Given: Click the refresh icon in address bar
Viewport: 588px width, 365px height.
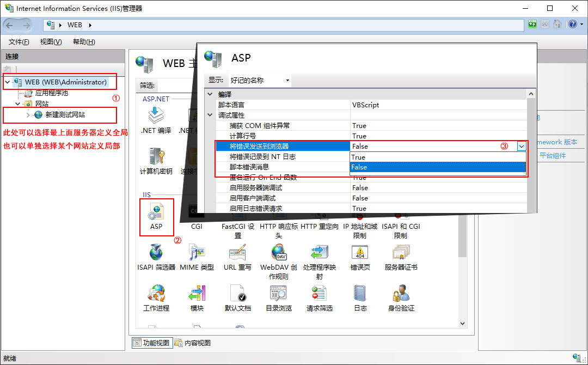Looking at the screenshot, I should pyautogui.click(x=532, y=25).
